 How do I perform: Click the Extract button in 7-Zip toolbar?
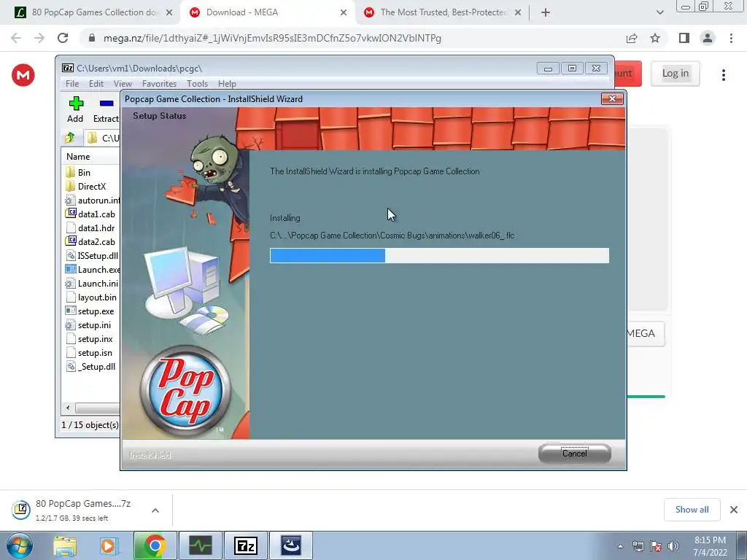click(x=106, y=109)
